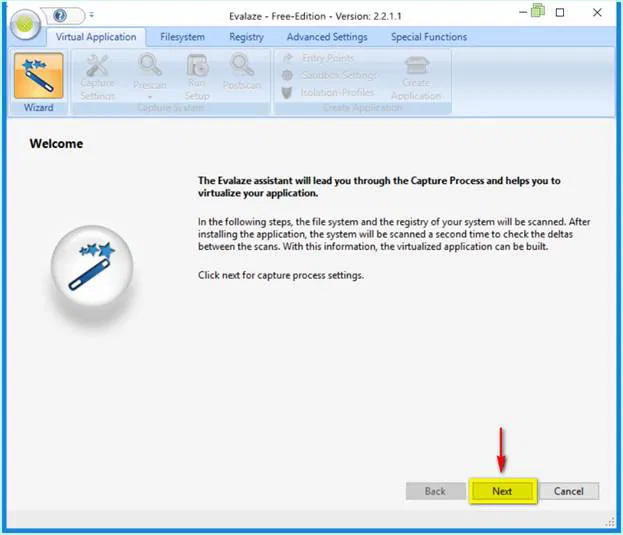Image resolution: width=623 pixels, height=535 pixels.
Task: Switch to the Filesystem tab
Action: pyautogui.click(x=182, y=37)
